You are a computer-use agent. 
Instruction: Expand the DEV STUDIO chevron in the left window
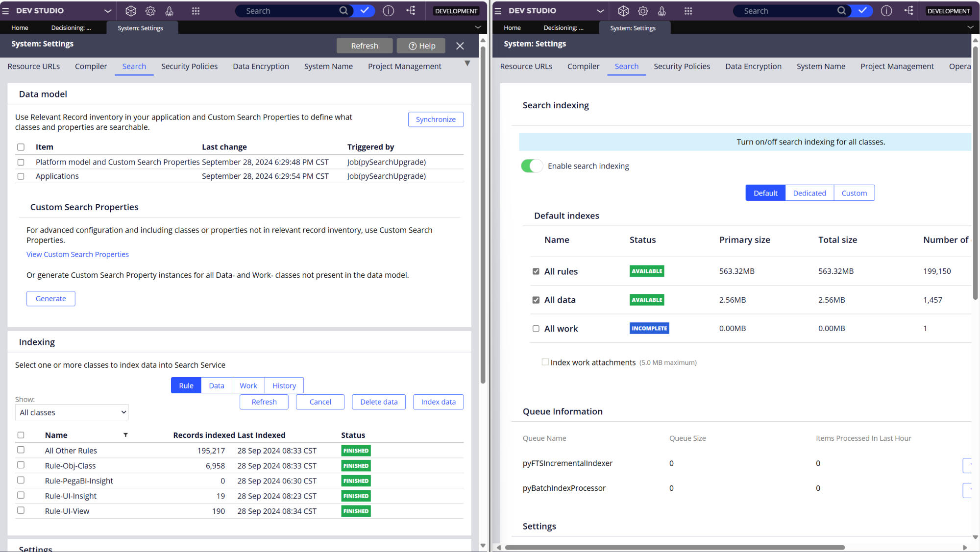tap(108, 11)
